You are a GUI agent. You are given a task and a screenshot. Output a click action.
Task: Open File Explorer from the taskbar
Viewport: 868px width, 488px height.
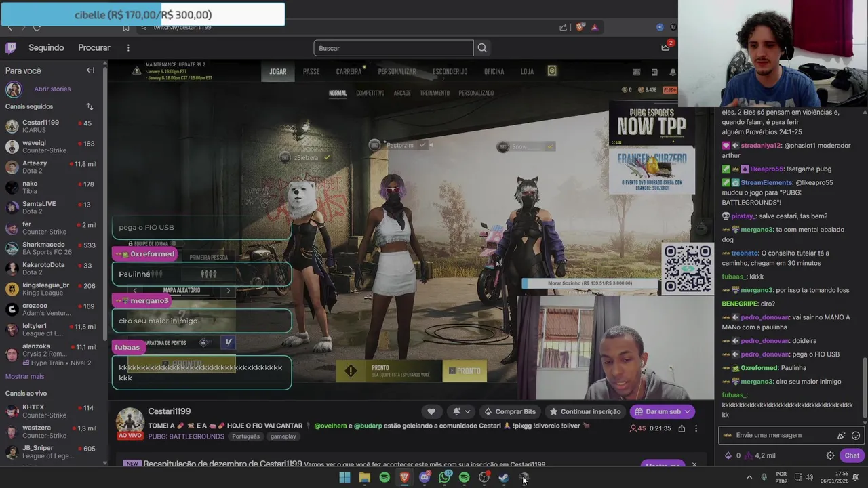point(364,477)
